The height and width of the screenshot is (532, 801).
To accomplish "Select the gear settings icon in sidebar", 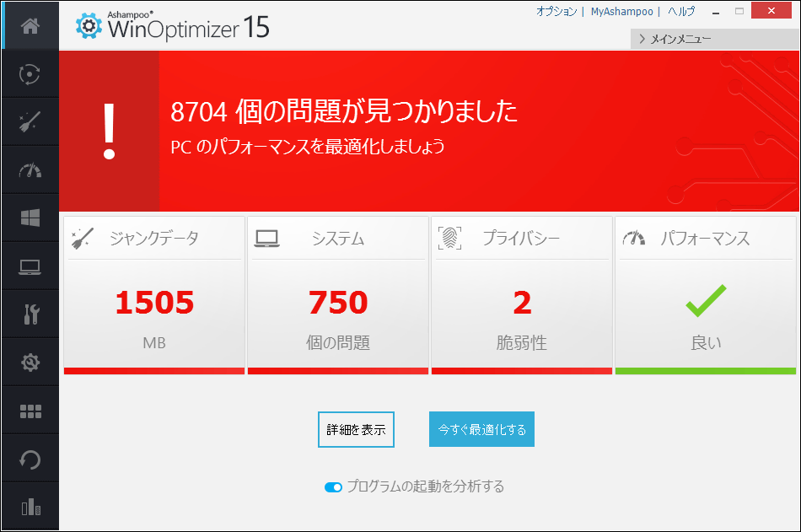I will pyautogui.click(x=30, y=363).
